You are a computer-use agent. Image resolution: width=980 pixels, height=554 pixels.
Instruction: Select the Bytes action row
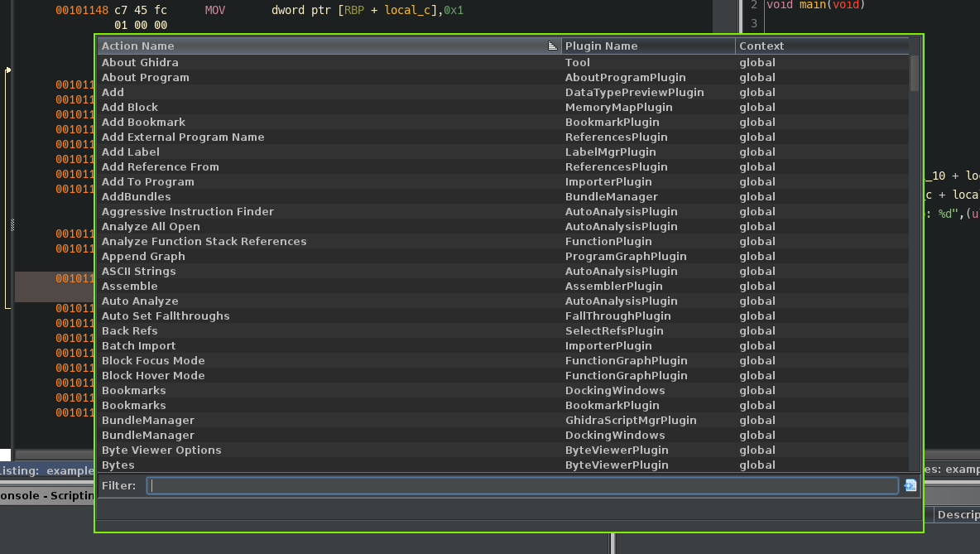click(x=503, y=465)
